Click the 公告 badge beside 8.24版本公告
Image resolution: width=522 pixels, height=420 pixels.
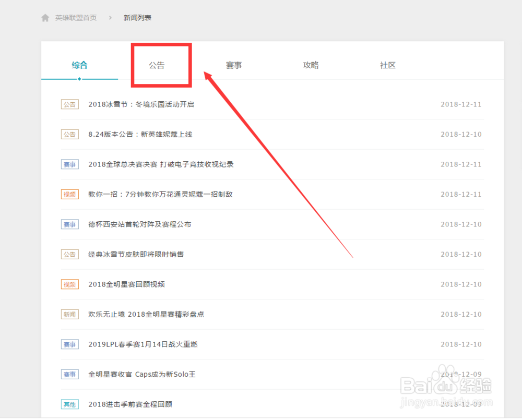[69, 134]
